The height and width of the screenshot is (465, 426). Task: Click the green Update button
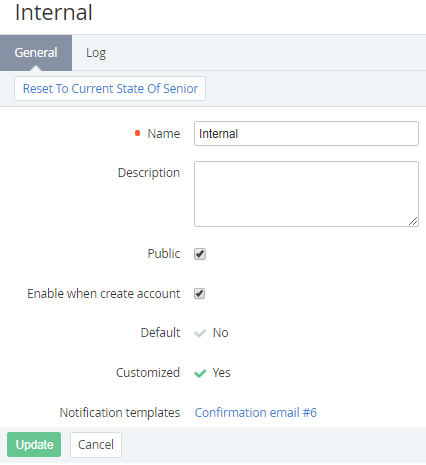(34, 444)
